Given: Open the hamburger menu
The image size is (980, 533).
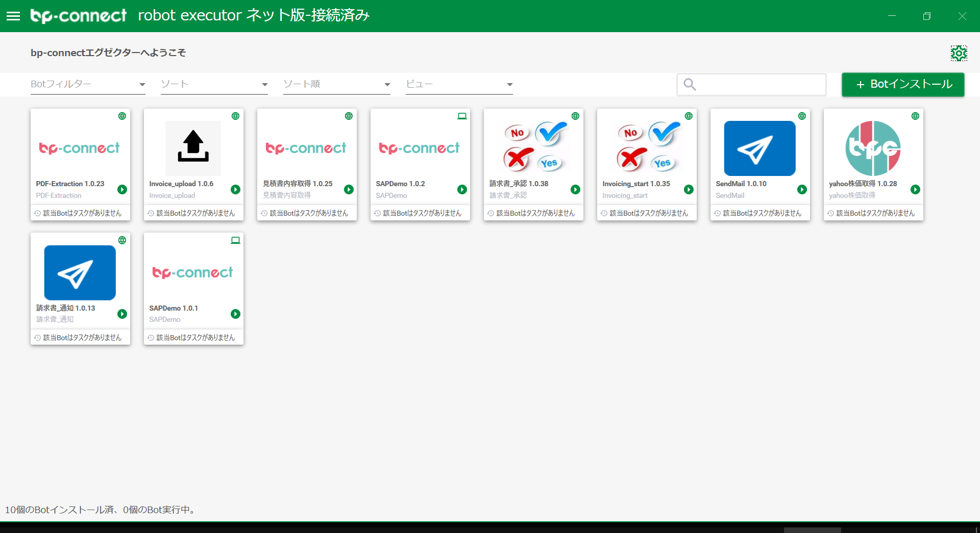Looking at the screenshot, I should pos(13,16).
